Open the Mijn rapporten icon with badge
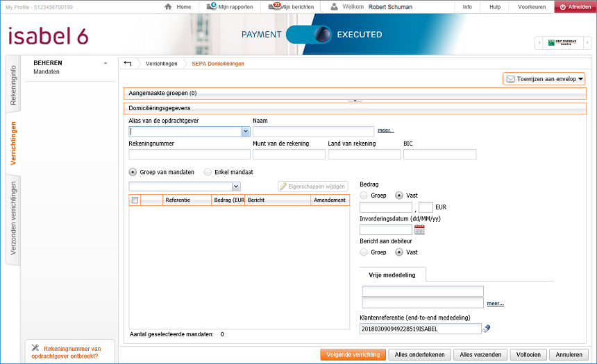This screenshot has height=364, width=597. tap(211, 6)
